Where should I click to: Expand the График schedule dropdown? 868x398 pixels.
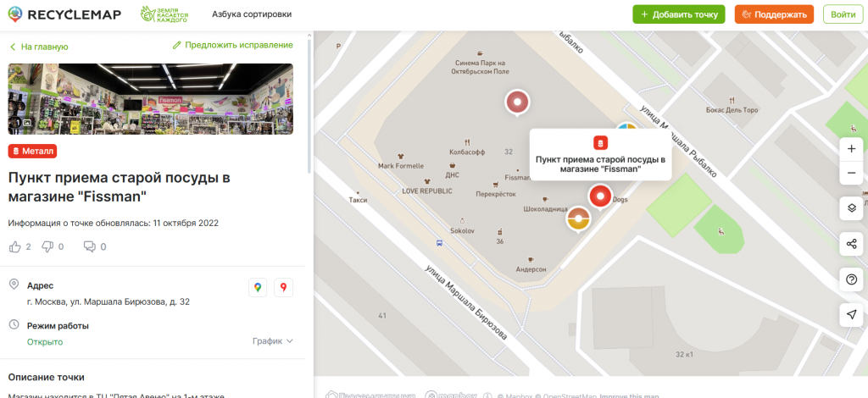coord(272,341)
